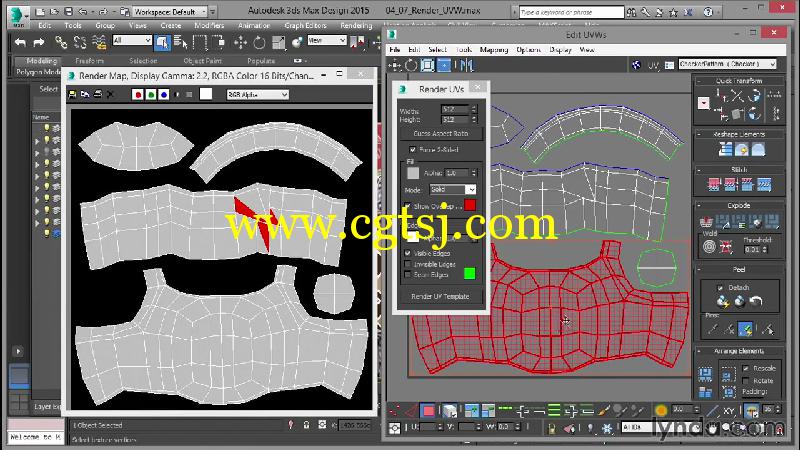The image size is (800, 450).
Task: Click the Unlink Selection tool
Action: [x=80, y=42]
